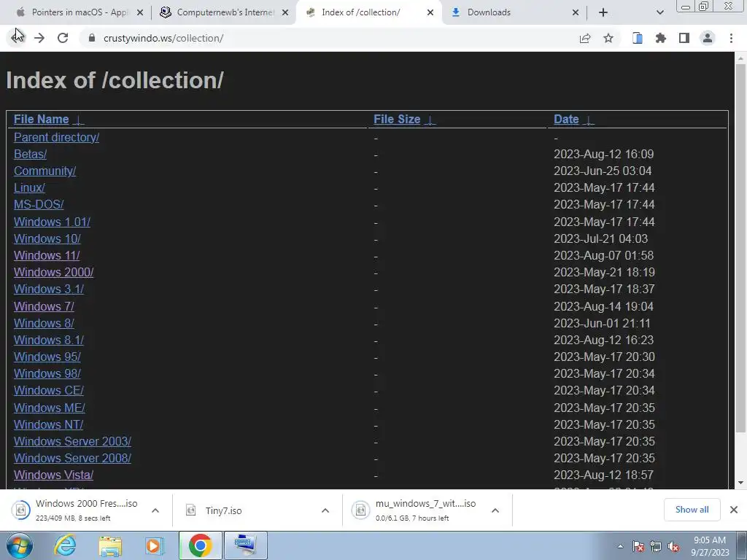Open the Windows ME folder link
The image size is (747, 560).
tap(50, 408)
